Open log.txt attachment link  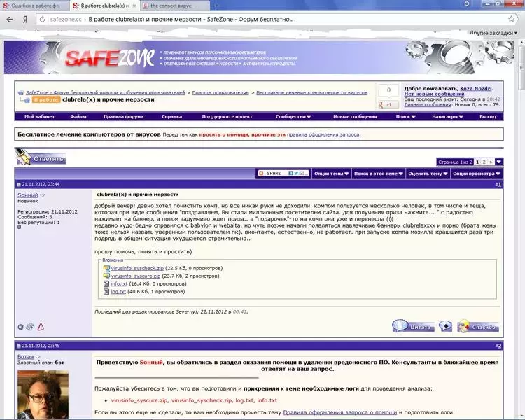[118, 292]
